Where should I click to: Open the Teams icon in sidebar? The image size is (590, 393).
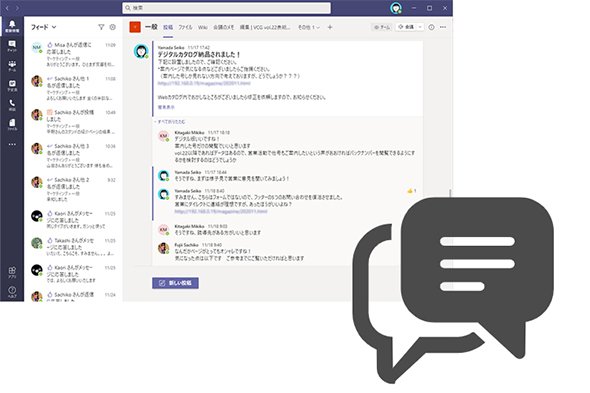coord(12,66)
